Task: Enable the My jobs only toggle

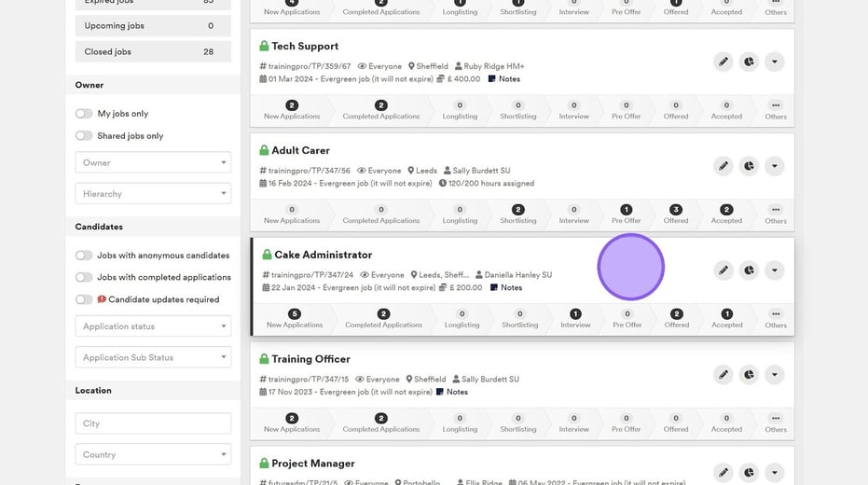Action: [84, 114]
